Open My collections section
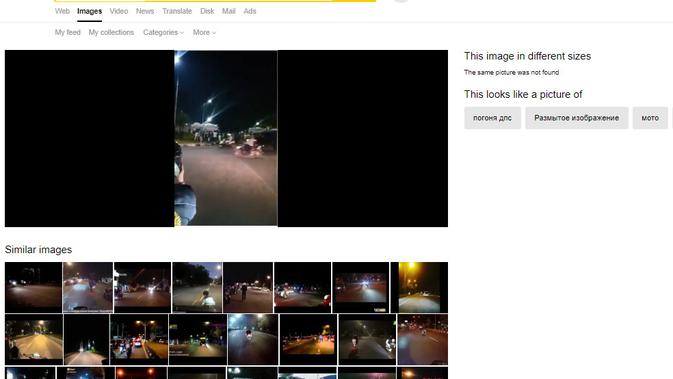This screenshot has width=673, height=379. tap(111, 32)
